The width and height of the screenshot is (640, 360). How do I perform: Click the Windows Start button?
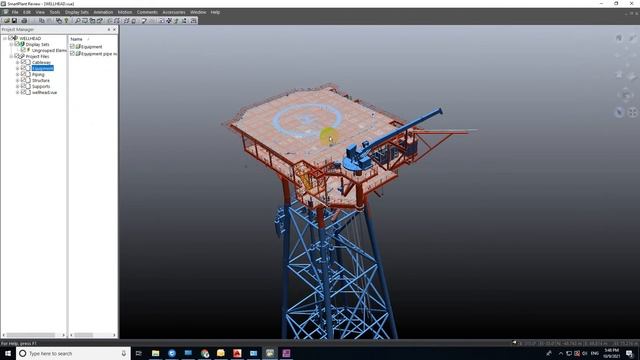click(x=8, y=353)
